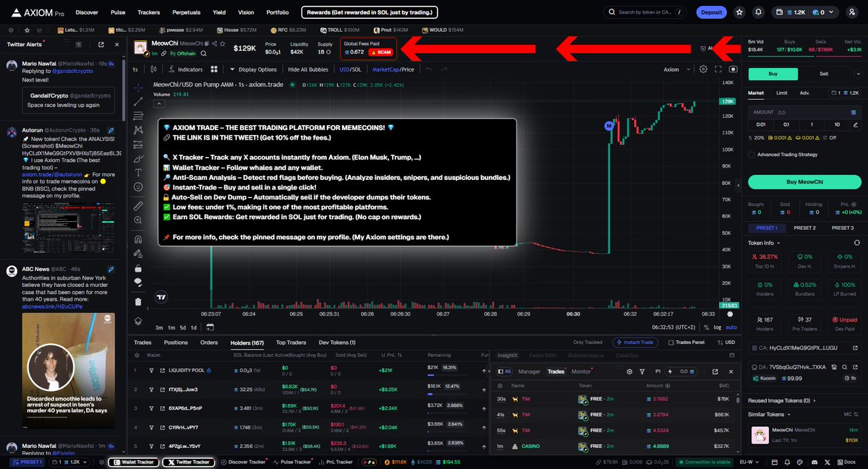The width and height of the screenshot is (868, 469).
Task: Click the Buy MeowChi button
Action: [804, 181]
